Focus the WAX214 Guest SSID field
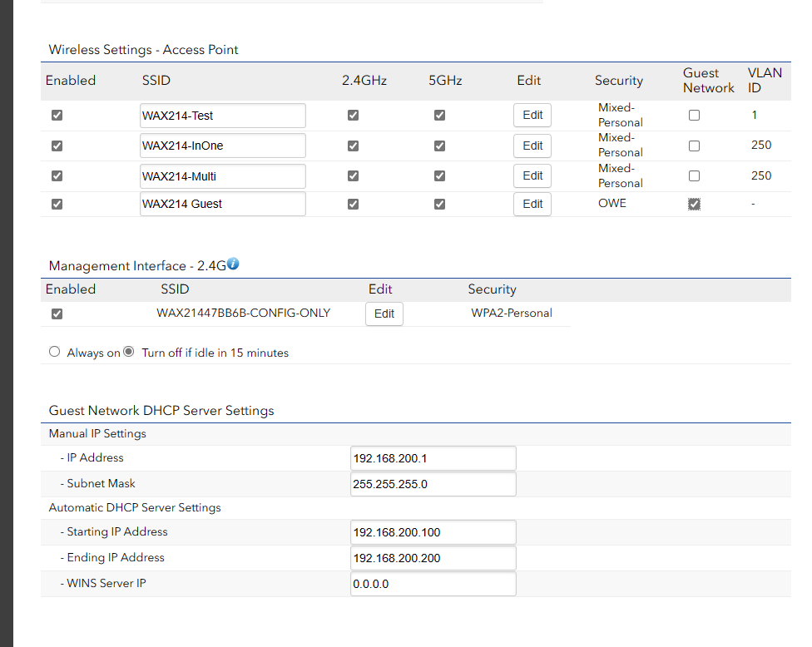The image size is (812, 647). 222,204
